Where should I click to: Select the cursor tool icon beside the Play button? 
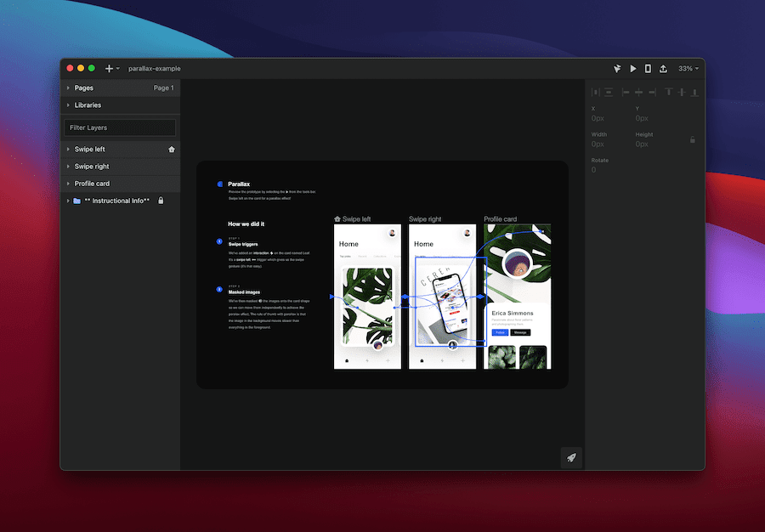point(616,68)
